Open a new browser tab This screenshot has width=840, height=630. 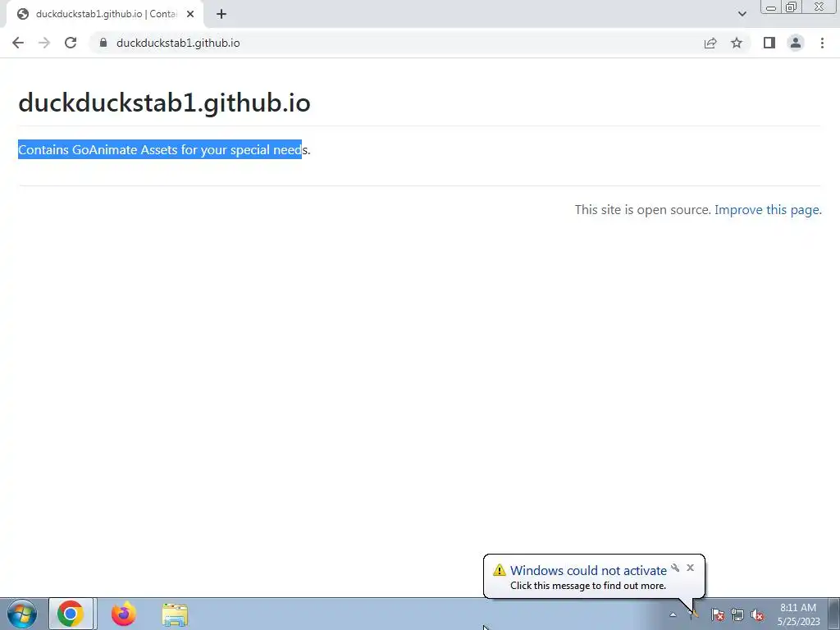pos(221,14)
